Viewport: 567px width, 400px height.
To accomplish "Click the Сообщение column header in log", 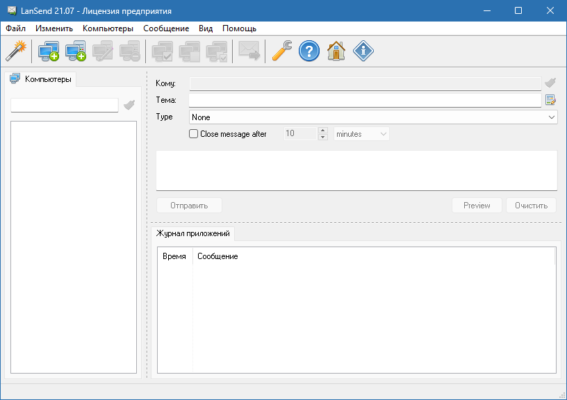I will pos(374,256).
